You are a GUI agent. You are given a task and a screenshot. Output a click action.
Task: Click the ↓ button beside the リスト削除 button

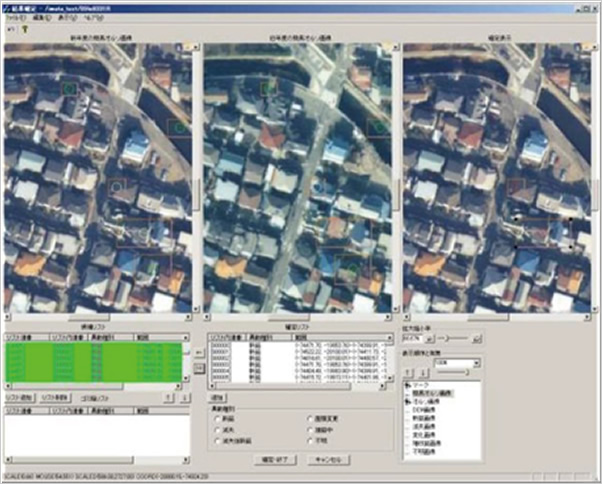(x=185, y=398)
